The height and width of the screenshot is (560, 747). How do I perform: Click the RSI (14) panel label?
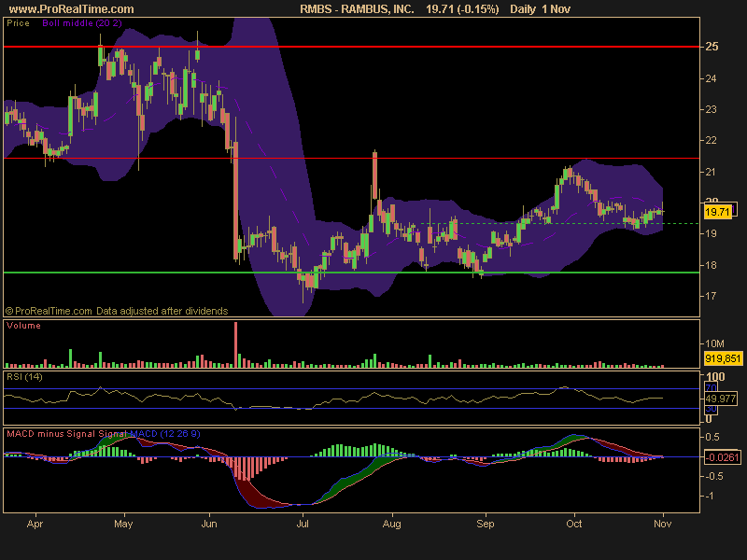24,377
